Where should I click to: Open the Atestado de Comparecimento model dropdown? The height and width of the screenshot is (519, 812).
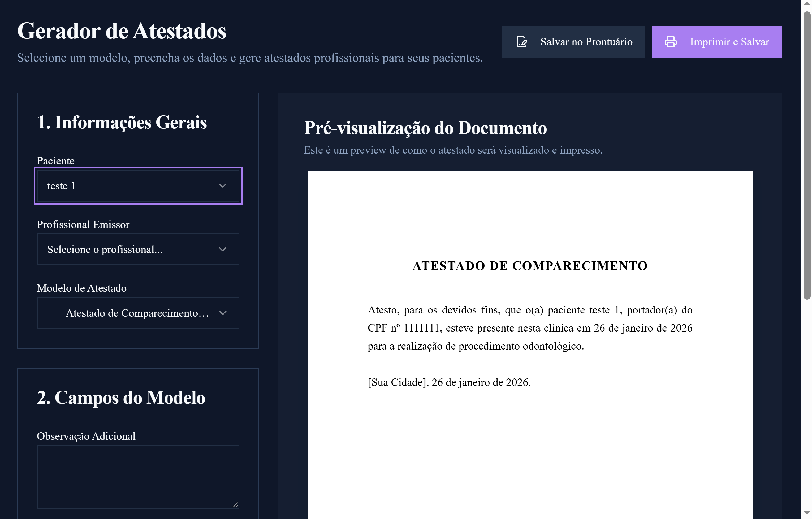137,313
